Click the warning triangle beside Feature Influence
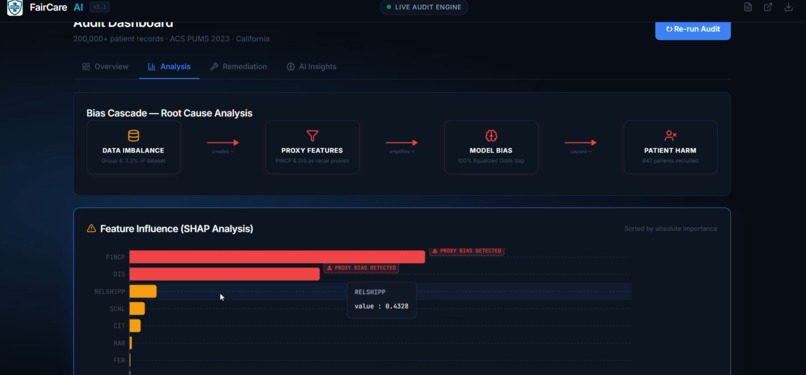This screenshot has height=375, width=806. click(91, 229)
